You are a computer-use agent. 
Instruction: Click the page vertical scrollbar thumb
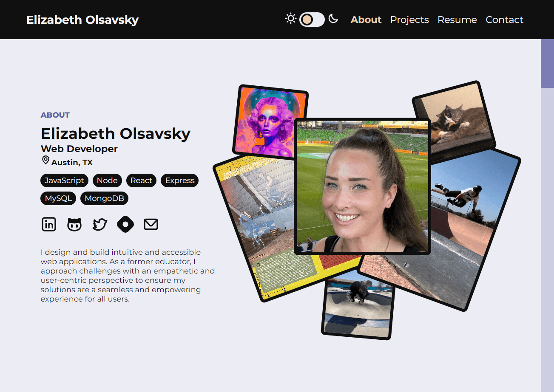click(x=547, y=64)
